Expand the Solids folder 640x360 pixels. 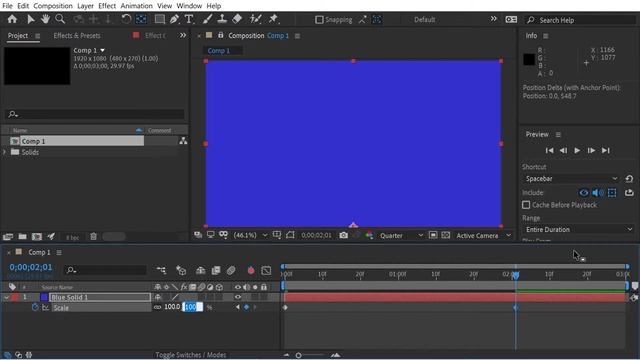point(5,152)
